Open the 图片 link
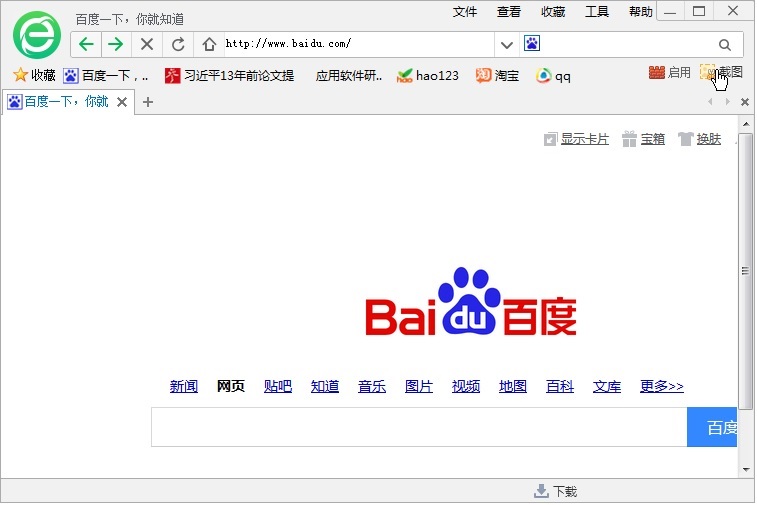 [419, 386]
